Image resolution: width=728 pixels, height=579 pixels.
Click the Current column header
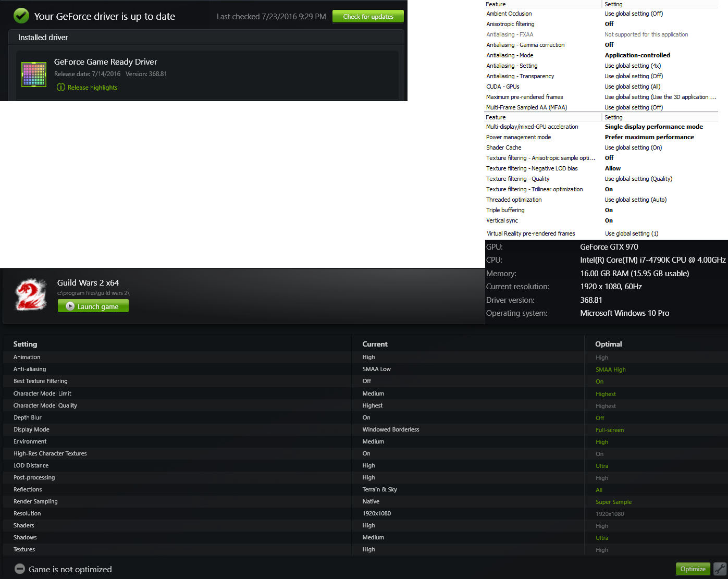tap(375, 344)
